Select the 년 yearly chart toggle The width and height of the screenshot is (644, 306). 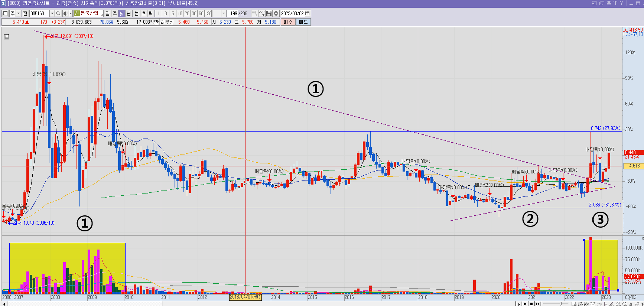point(129,13)
